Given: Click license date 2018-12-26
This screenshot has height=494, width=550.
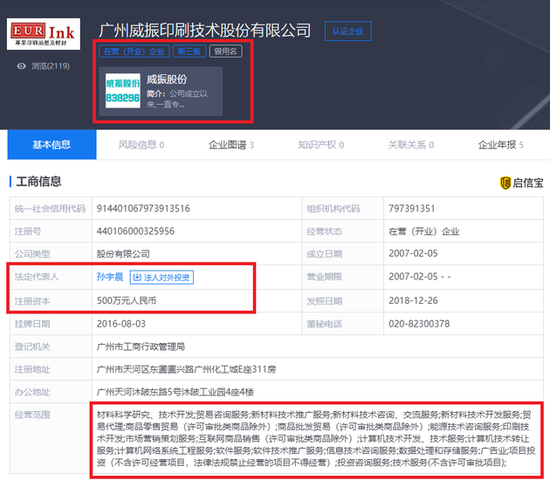Looking at the screenshot, I should 413,301.
